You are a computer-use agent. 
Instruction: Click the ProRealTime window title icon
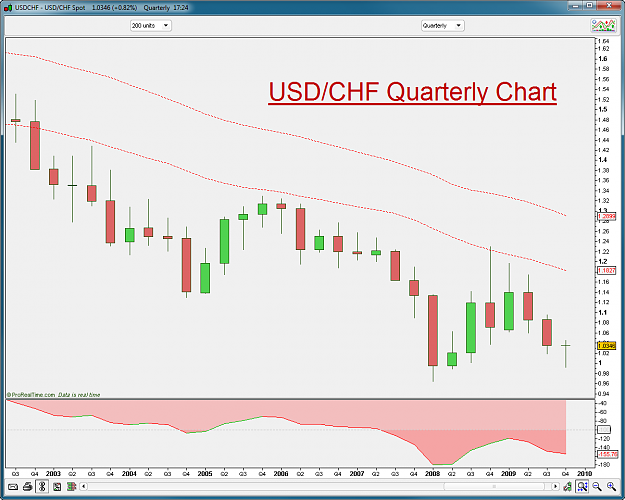[8, 8]
